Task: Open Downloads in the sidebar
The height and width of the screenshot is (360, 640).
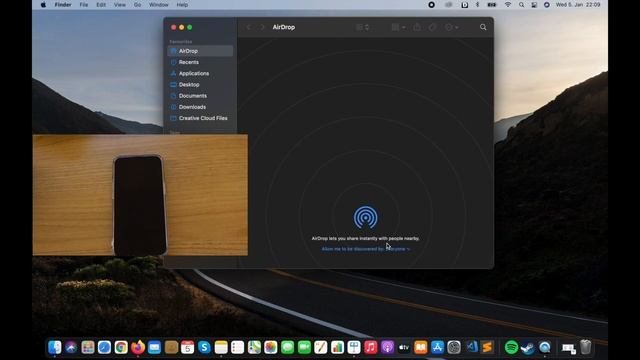Action: tap(200, 107)
